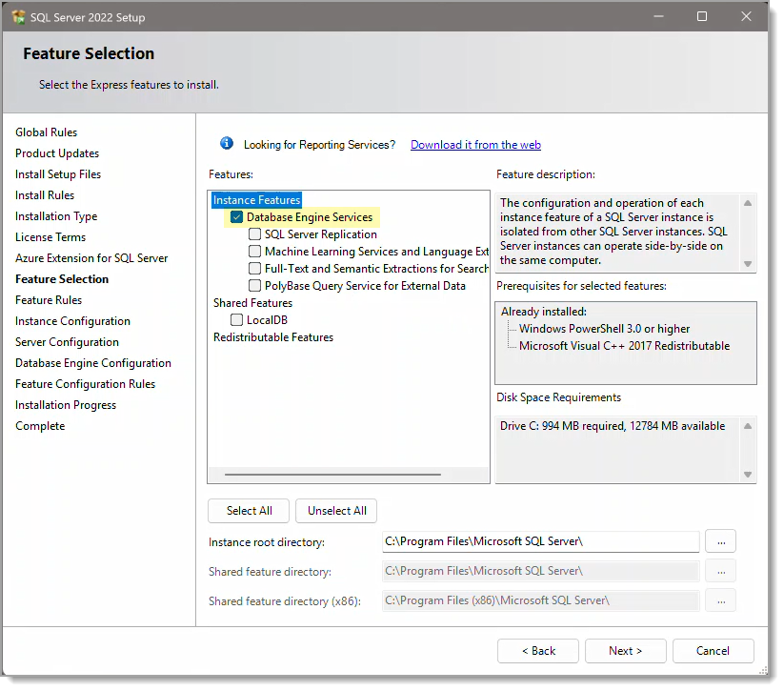Open the Product Updates step

(57, 153)
